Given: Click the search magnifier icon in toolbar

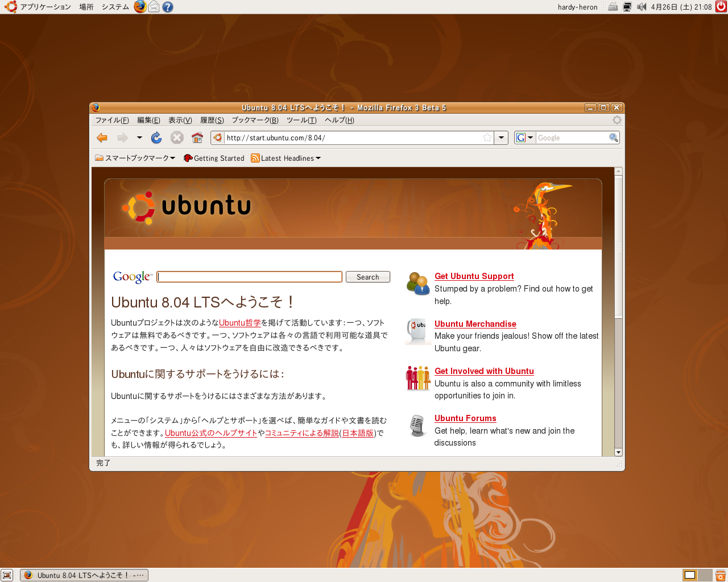Looking at the screenshot, I should pyautogui.click(x=614, y=138).
